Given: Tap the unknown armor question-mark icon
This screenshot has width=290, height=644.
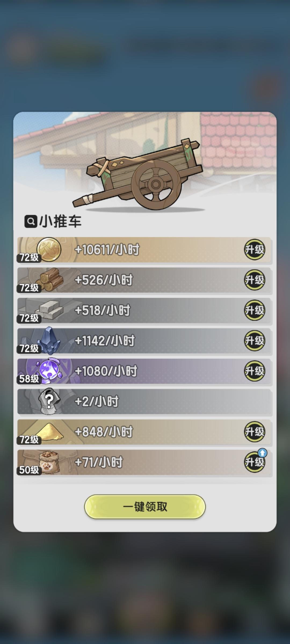Looking at the screenshot, I should click(49, 401).
